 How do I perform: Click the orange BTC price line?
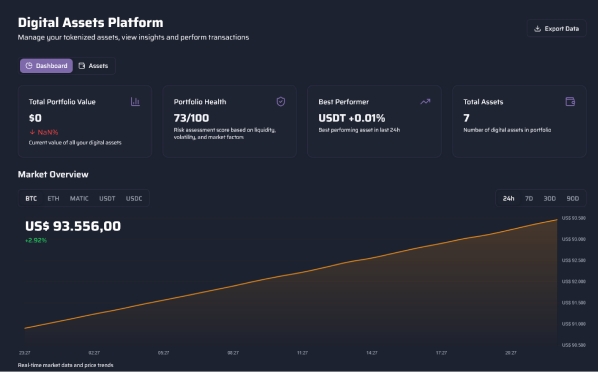tap(291, 275)
